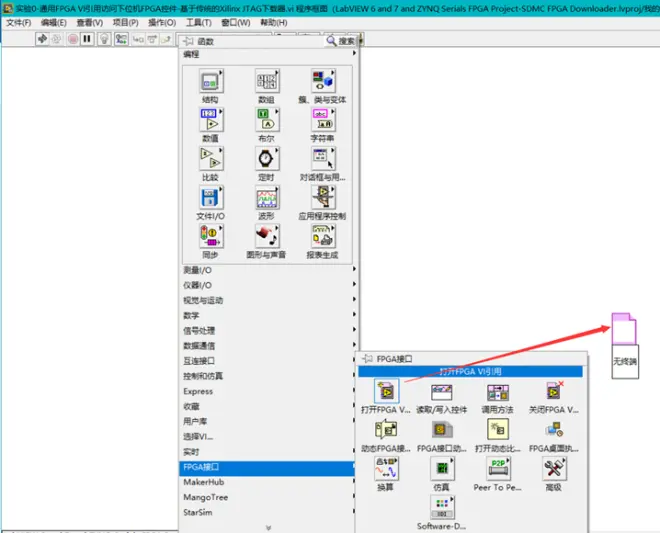Click the Step Over toolbar button
Image resolution: width=660 pixels, height=533 pixels.
click(x=152, y=39)
